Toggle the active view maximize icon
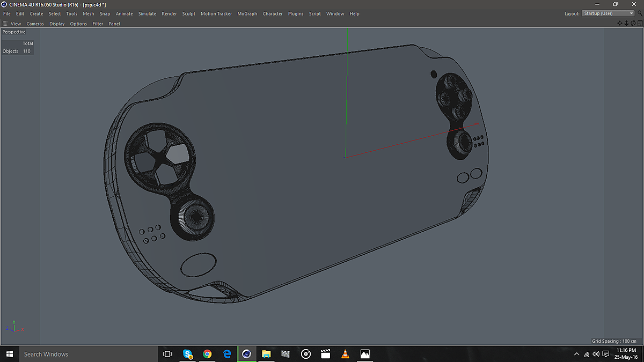The height and width of the screenshot is (362, 644). coord(639,23)
